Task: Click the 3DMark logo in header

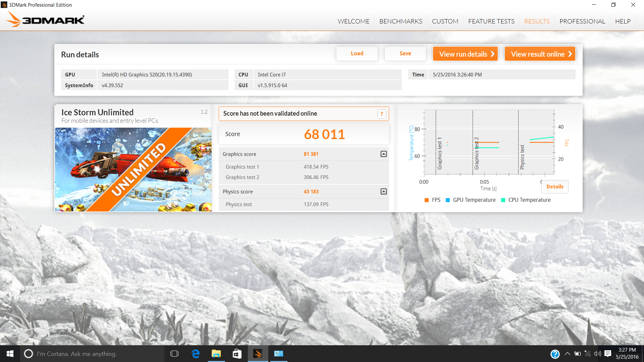Action: 46,19
